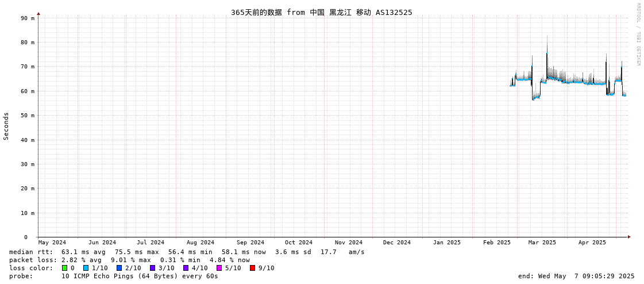
Task: Click the '63.1 ms avg' median rtt value
Action: [83, 252]
